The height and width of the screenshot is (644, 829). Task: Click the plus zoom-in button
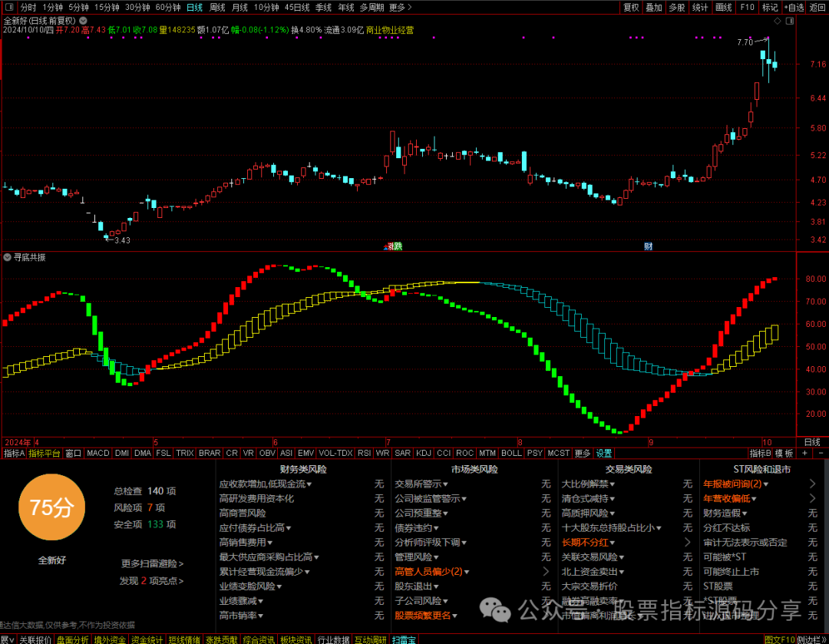pyautogui.click(x=804, y=453)
